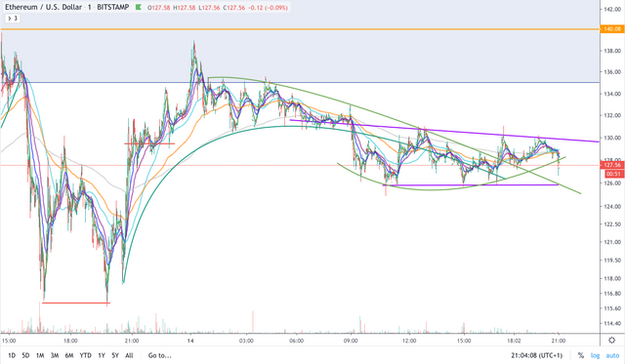Select the 1Y time range
The height and width of the screenshot is (364, 625).
(x=102, y=355)
